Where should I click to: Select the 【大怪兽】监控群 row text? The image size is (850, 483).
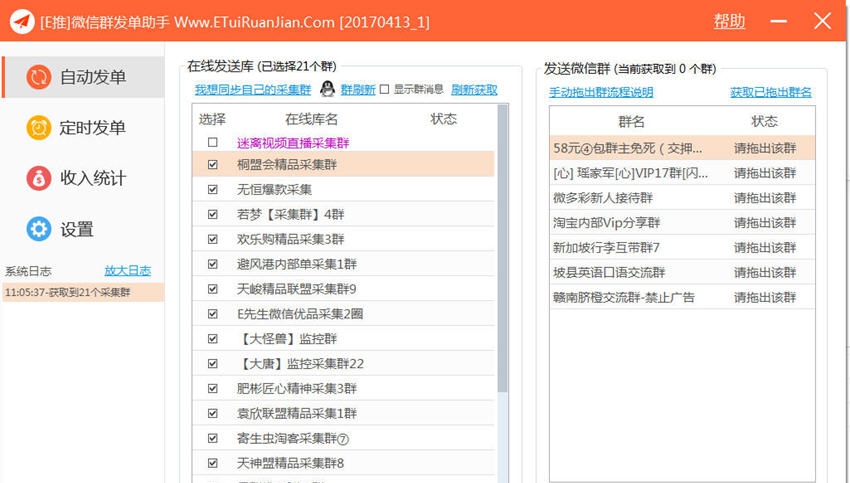click(287, 339)
